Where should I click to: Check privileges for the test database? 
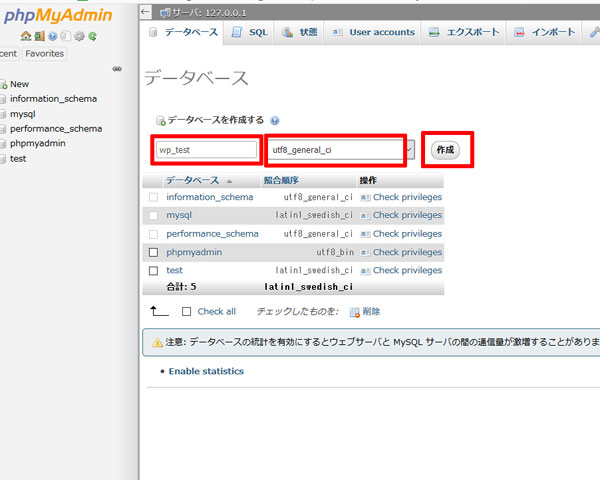point(407,271)
